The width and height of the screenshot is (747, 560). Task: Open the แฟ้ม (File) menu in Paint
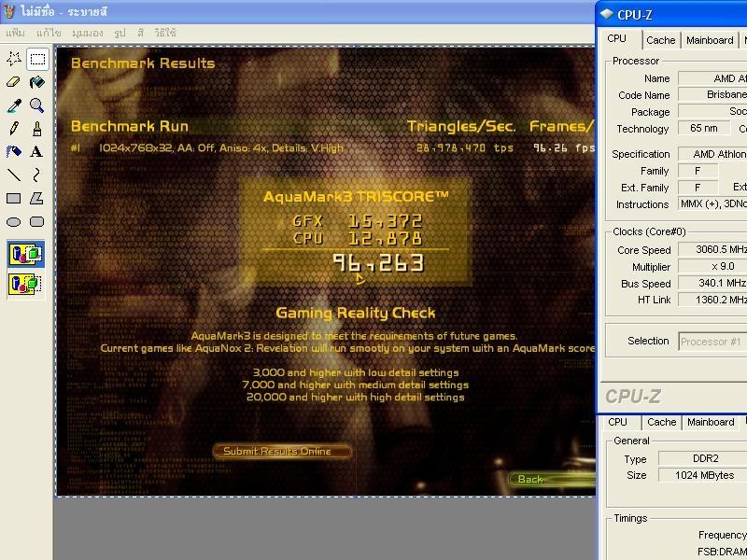[x=16, y=33]
